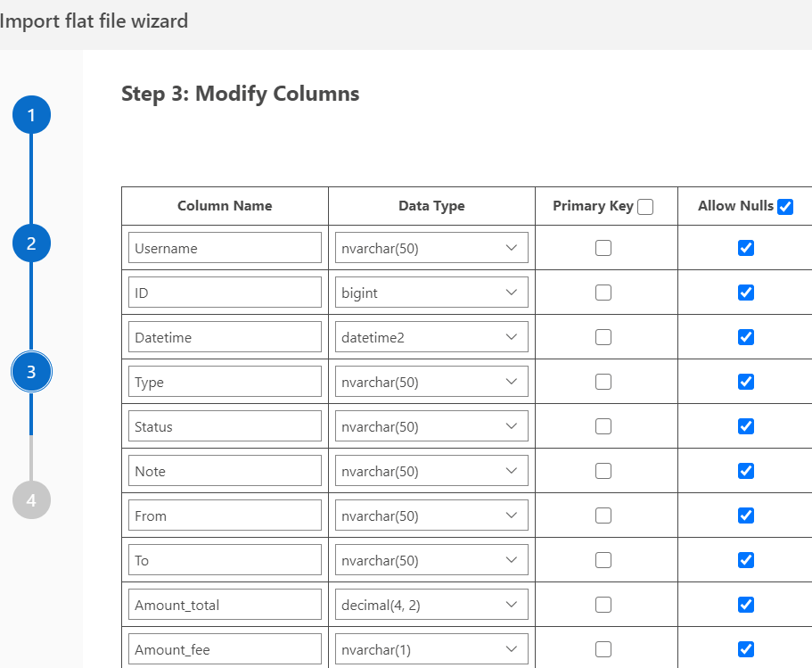The height and width of the screenshot is (668, 812).
Task: Focus the Amount_fee column name input
Action: pyautogui.click(x=225, y=649)
